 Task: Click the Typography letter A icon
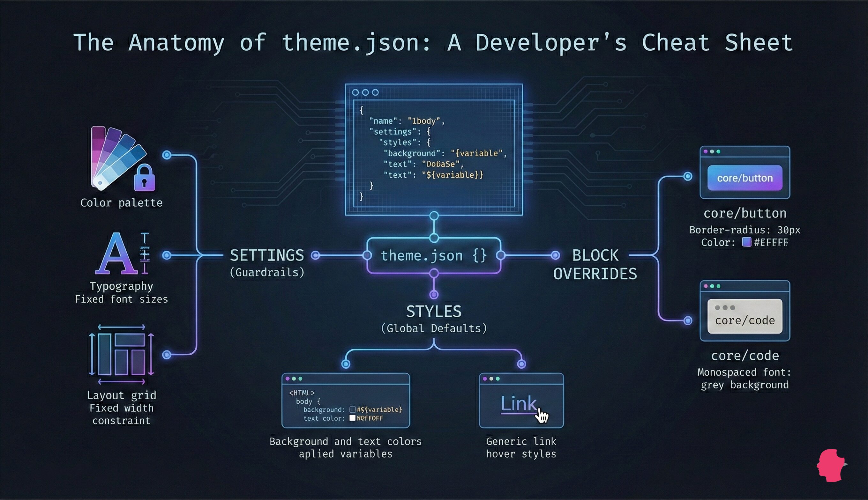[117, 254]
